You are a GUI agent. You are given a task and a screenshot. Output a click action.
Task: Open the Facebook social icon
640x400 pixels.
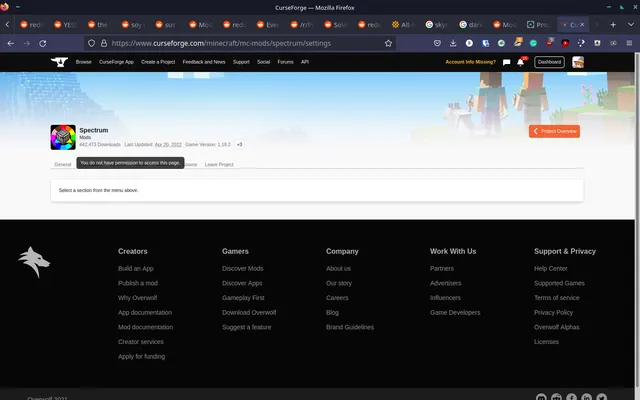[x=571, y=397]
